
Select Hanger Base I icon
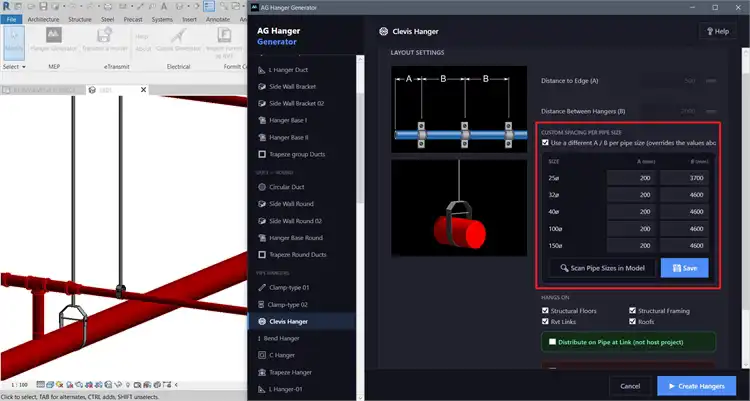coord(262,120)
